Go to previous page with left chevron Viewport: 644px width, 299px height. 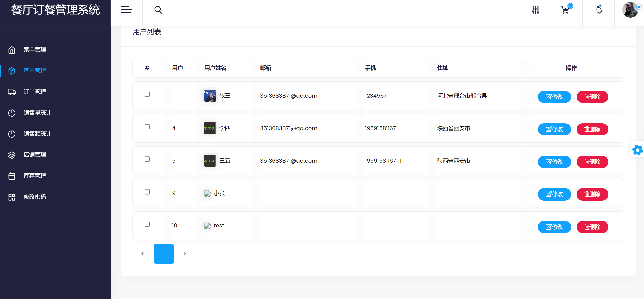tap(143, 254)
